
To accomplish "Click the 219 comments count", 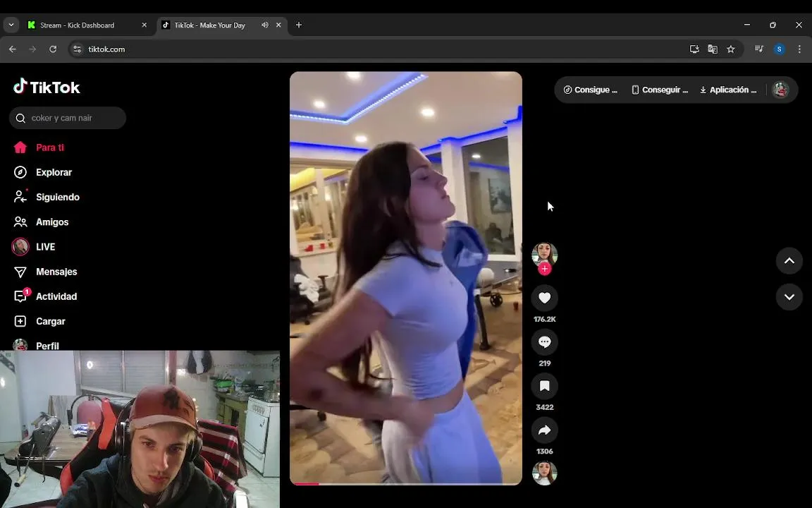I will tap(544, 363).
